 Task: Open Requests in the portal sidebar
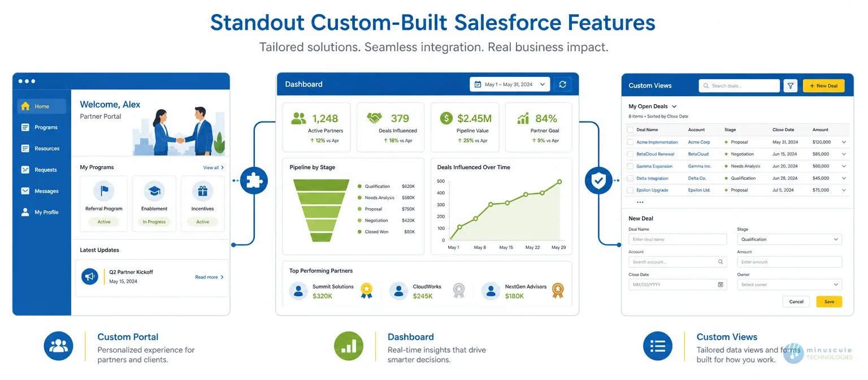click(41, 170)
